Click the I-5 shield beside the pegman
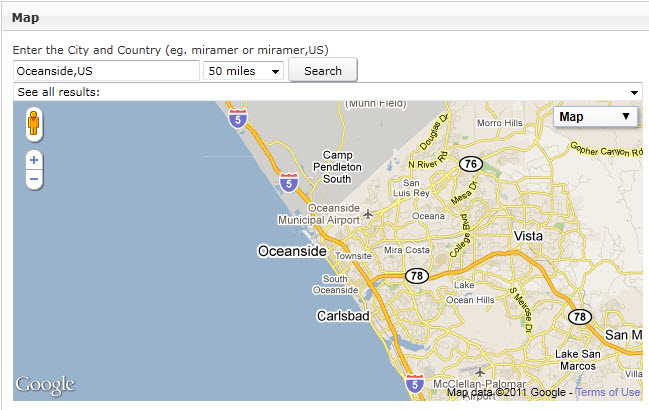 pos(238,119)
